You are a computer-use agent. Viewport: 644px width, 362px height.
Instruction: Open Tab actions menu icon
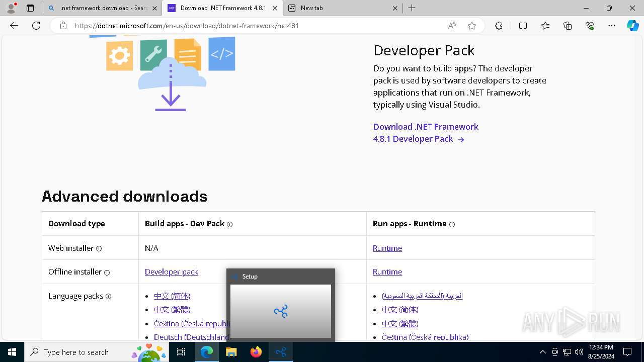(30, 8)
